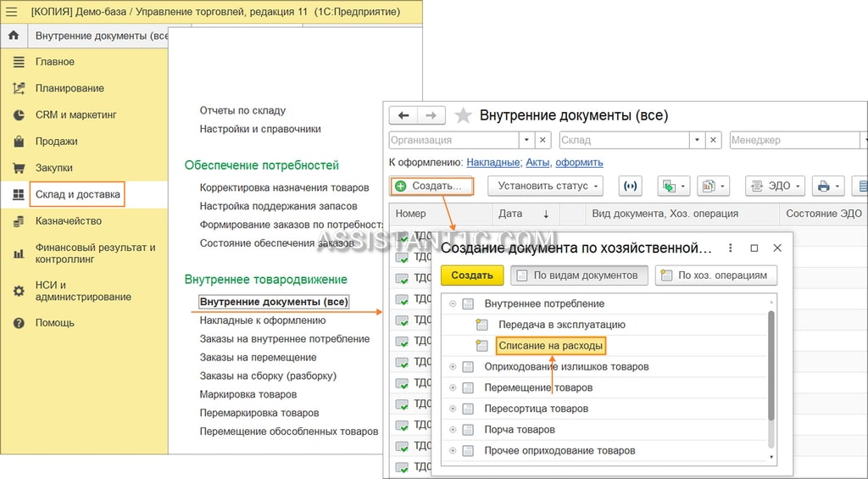Click the Помощь question mark icon

tap(19, 323)
